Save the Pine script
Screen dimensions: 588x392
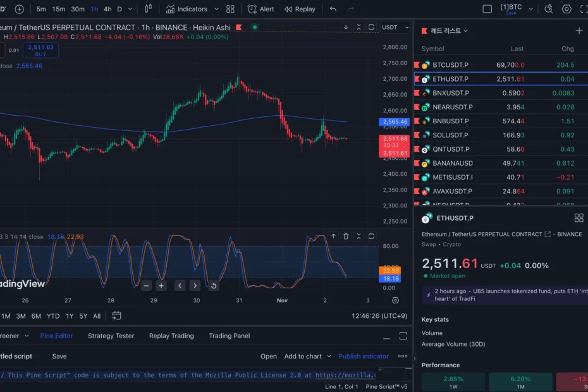click(x=59, y=357)
